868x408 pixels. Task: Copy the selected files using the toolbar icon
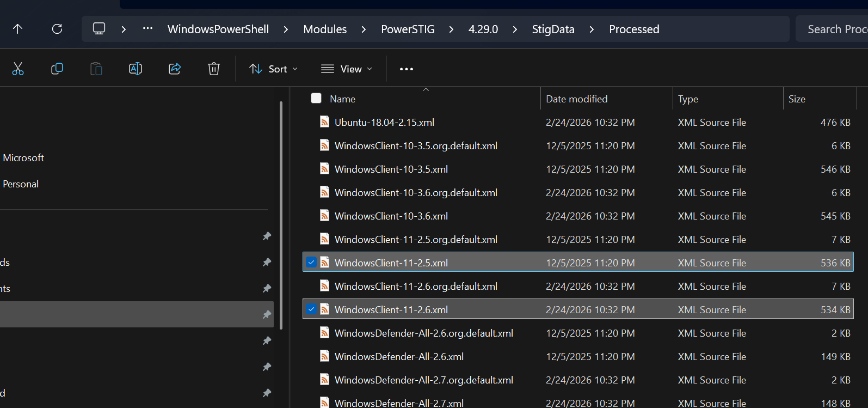pyautogui.click(x=57, y=69)
